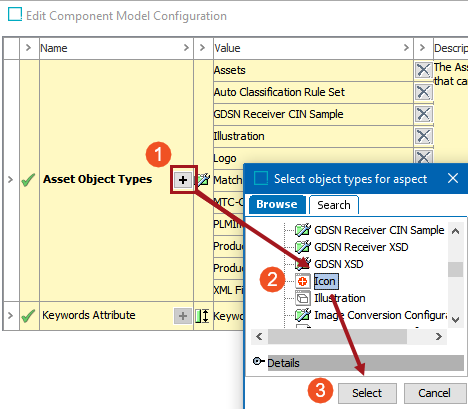Delete the GDSN Receiver CIN Sample entry

(423, 114)
